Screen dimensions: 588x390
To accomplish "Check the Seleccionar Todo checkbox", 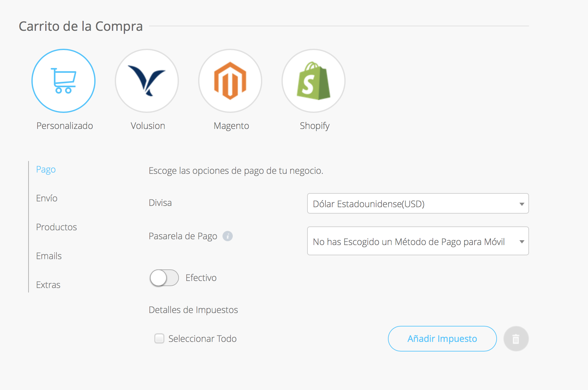I will 159,338.
